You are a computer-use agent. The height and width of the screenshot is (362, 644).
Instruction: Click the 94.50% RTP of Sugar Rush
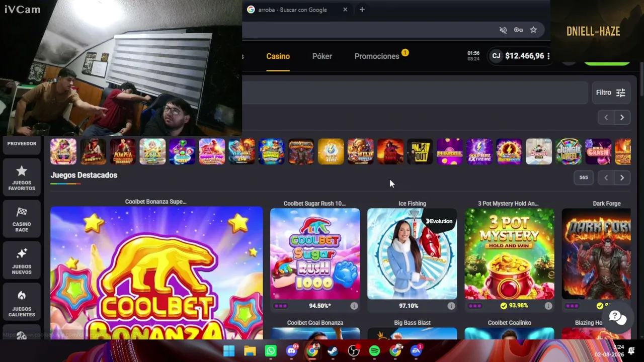coord(320,306)
